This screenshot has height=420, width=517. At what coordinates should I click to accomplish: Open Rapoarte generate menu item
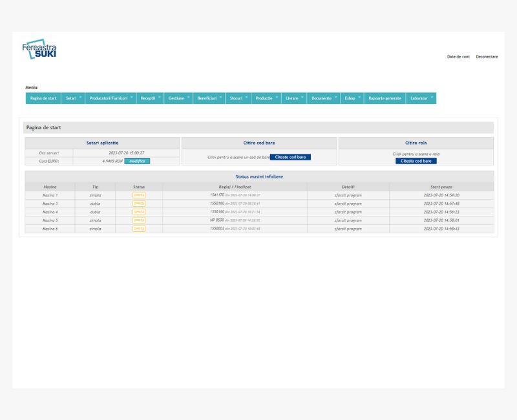(x=385, y=98)
